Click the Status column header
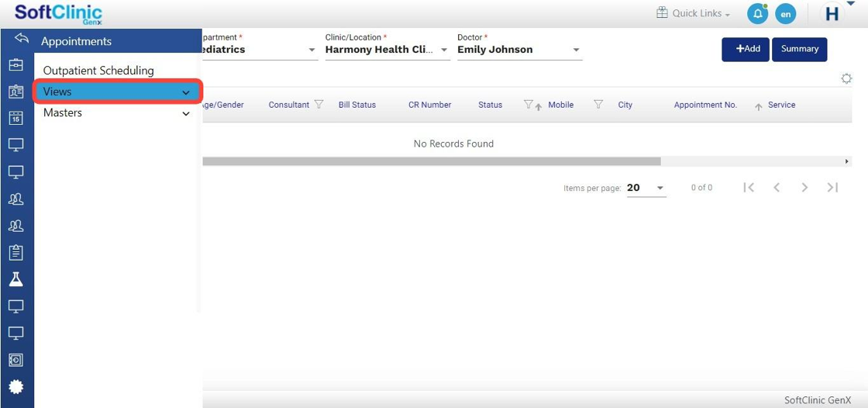This screenshot has width=868, height=408. point(490,105)
